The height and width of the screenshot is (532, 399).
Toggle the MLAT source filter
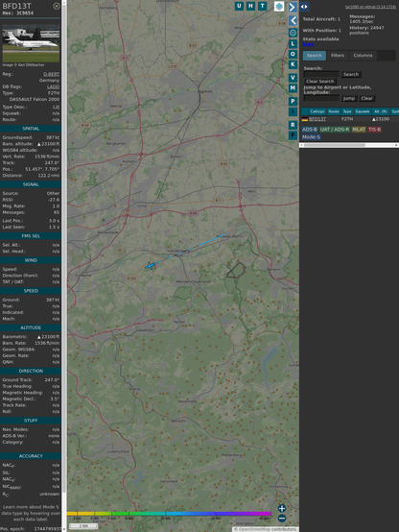359,130
